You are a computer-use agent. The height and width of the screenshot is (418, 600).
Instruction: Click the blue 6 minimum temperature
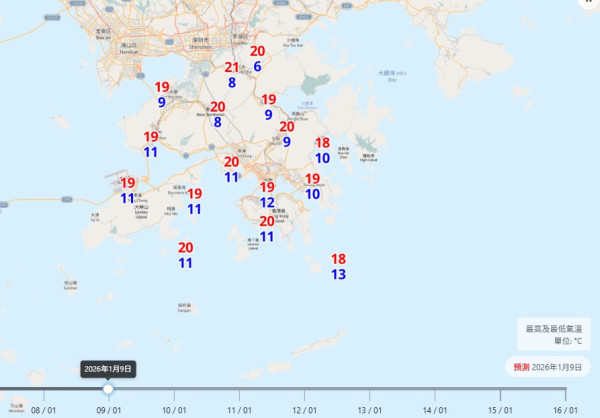click(x=258, y=67)
